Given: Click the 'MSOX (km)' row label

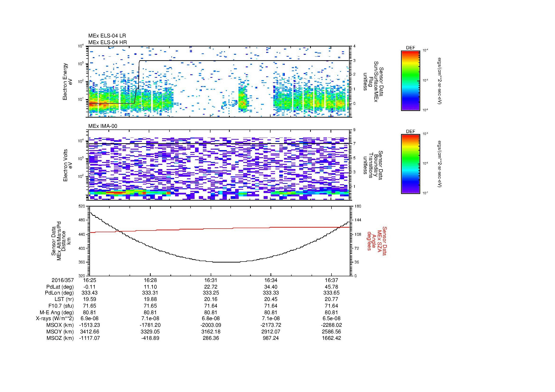Looking at the screenshot, I should [60, 325].
